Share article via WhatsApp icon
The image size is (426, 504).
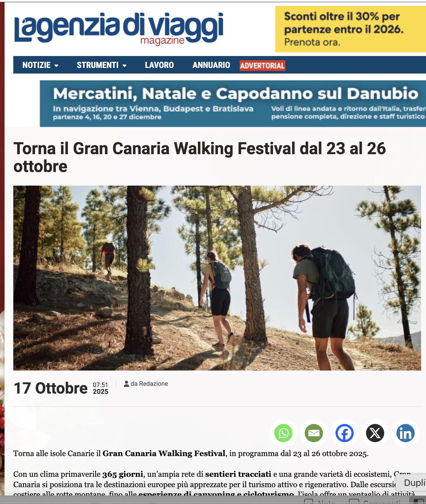(x=283, y=433)
